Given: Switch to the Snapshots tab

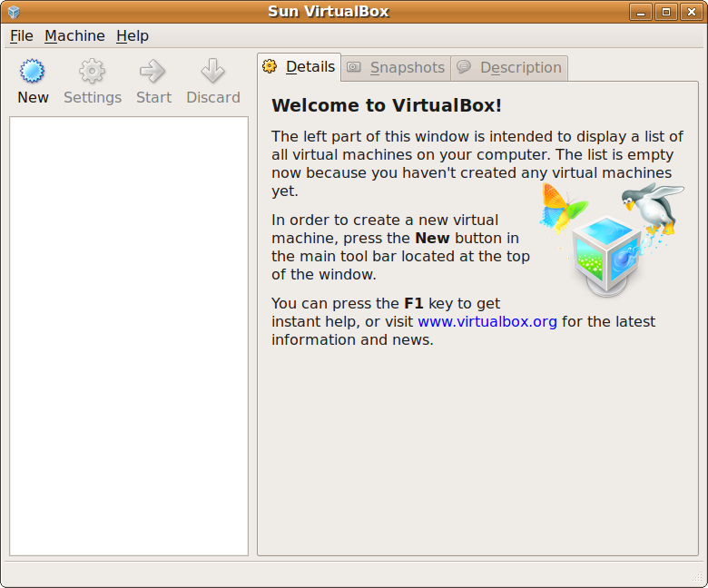Looking at the screenshot, I should tap(396, 68).
